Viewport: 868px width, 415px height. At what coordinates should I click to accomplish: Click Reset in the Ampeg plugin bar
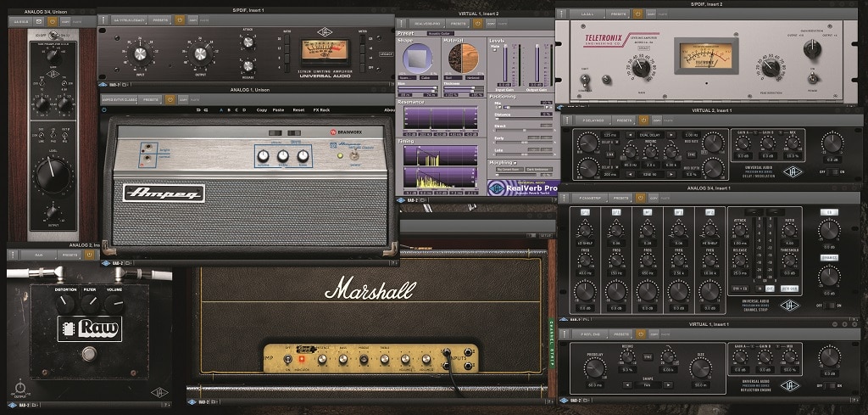pos(298,109)
